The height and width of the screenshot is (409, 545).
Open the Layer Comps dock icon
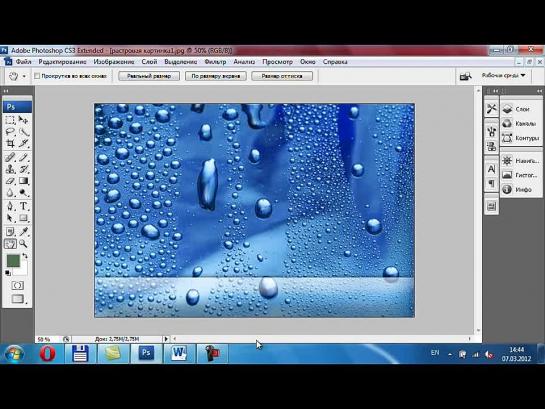[x=491, y=206]
